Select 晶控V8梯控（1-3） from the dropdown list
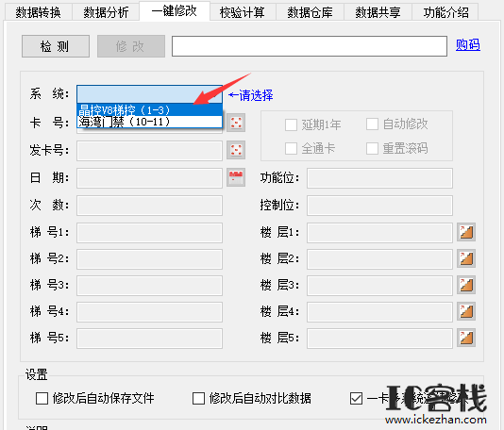 149,110
